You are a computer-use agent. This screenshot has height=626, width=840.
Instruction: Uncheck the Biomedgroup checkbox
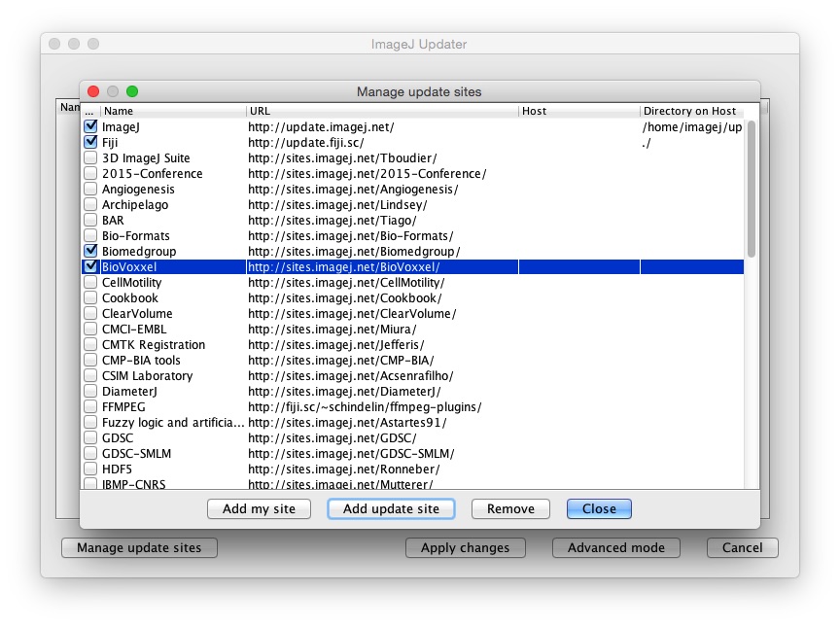pos(90,251)
